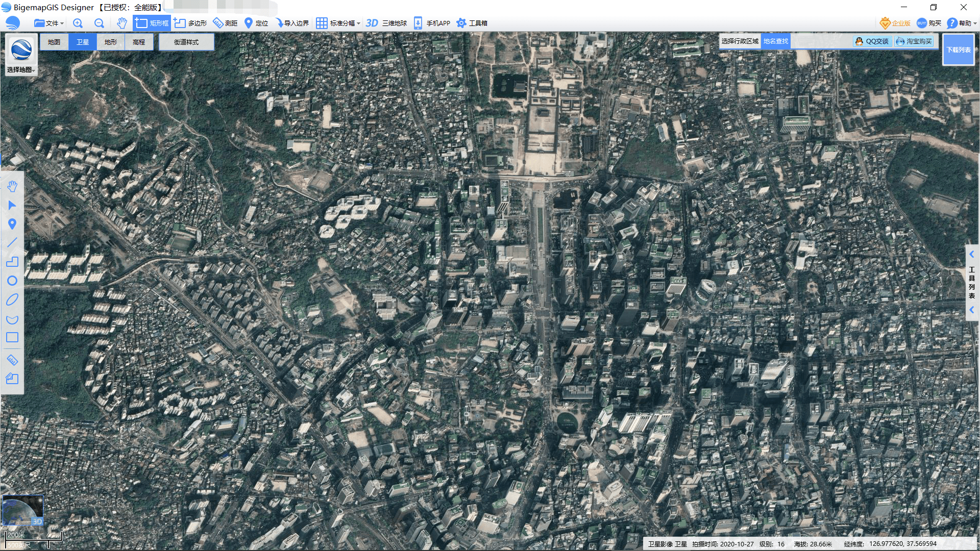
Task: Click the bottom sidebar note/export icon
Action: 12,379
